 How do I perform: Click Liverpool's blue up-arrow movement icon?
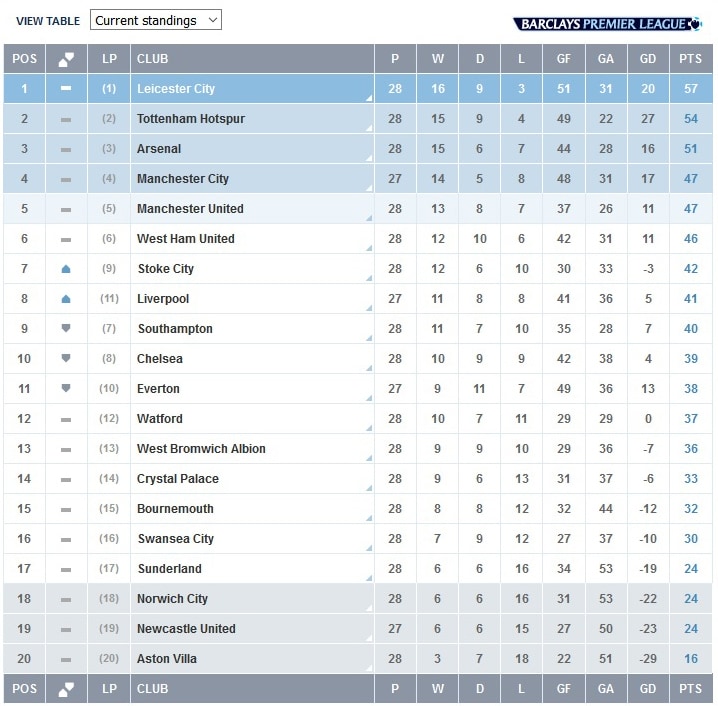point(66,299)
